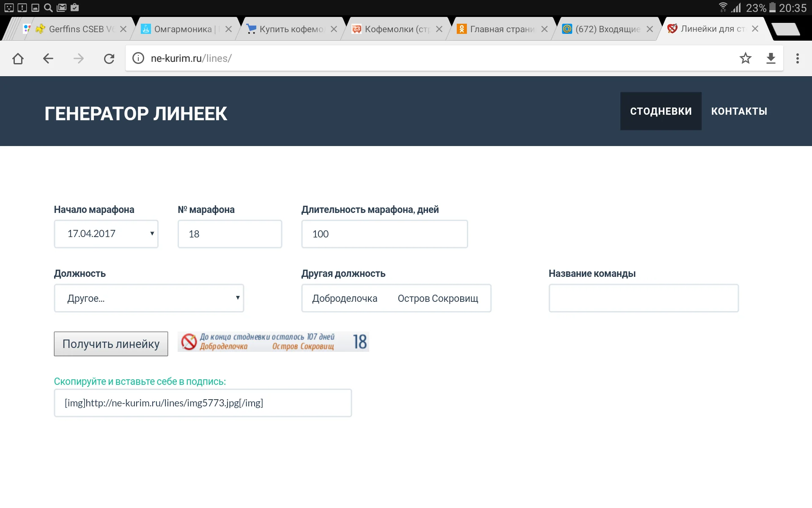
Task: Bookmark this page with the star icon
Action: pos(746,58)
